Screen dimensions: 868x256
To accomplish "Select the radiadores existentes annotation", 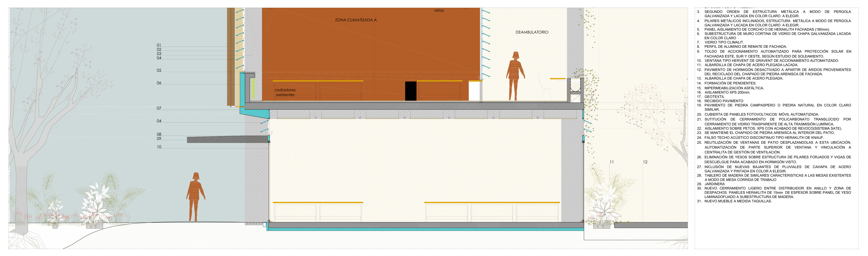I will pyautogui.click(x=285, y=92).
